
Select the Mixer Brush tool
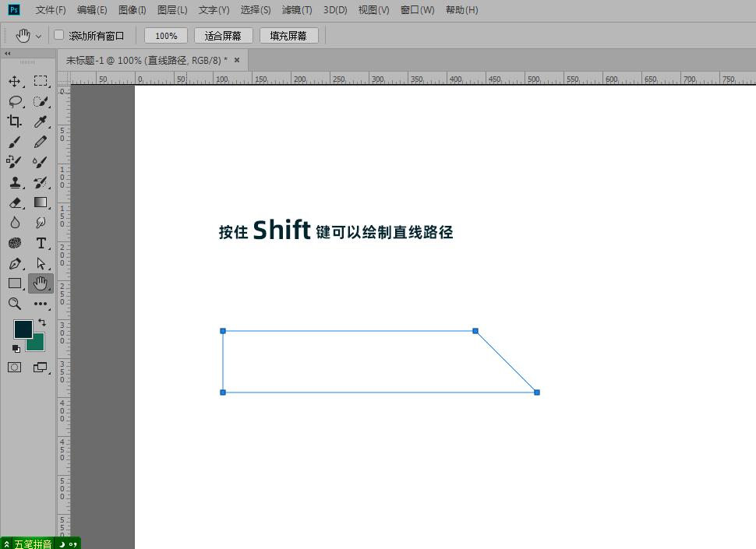click(x=41, y=162)
